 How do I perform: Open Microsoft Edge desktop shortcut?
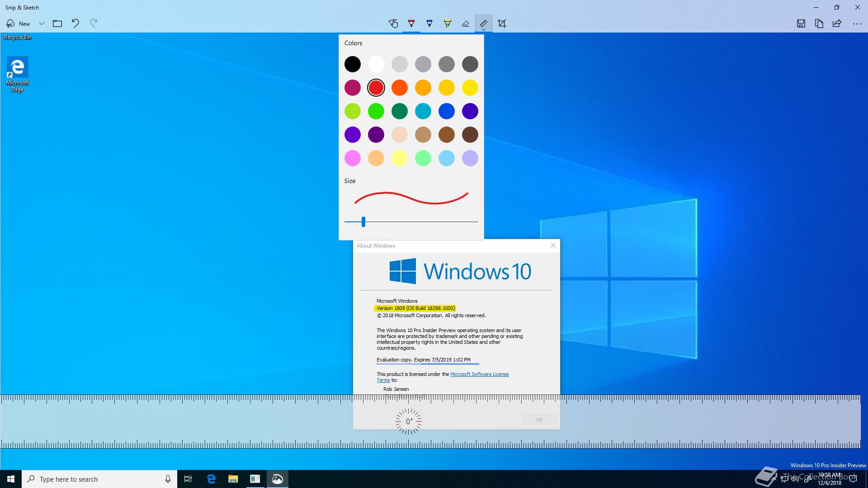(18, 75)
